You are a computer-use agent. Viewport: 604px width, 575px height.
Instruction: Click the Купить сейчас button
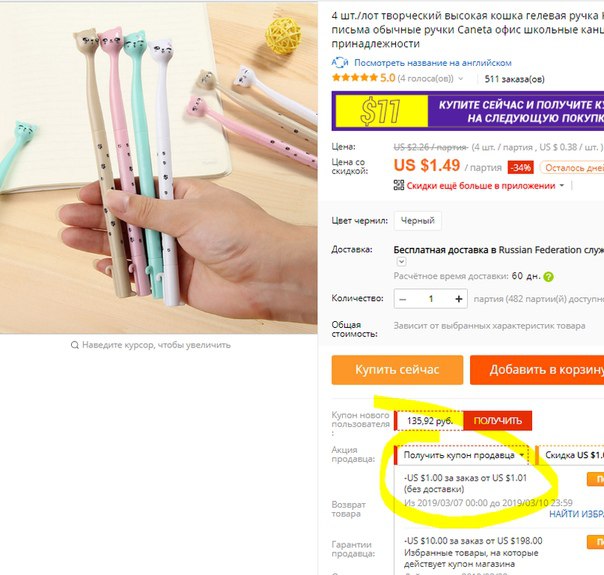[x=397, y=370]
